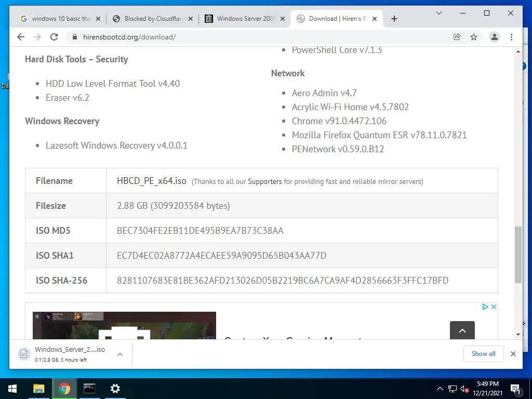Image resolution: width=532 pixels, height=399 pixels.
Task: Click Chrome v91.0.4472.106 entry
Action: click(x=339, y=121)
